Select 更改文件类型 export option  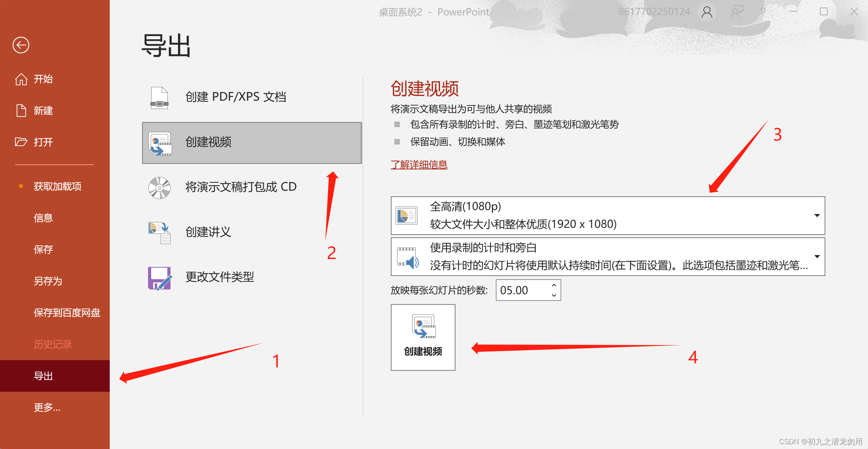click(x=252, y=277)
